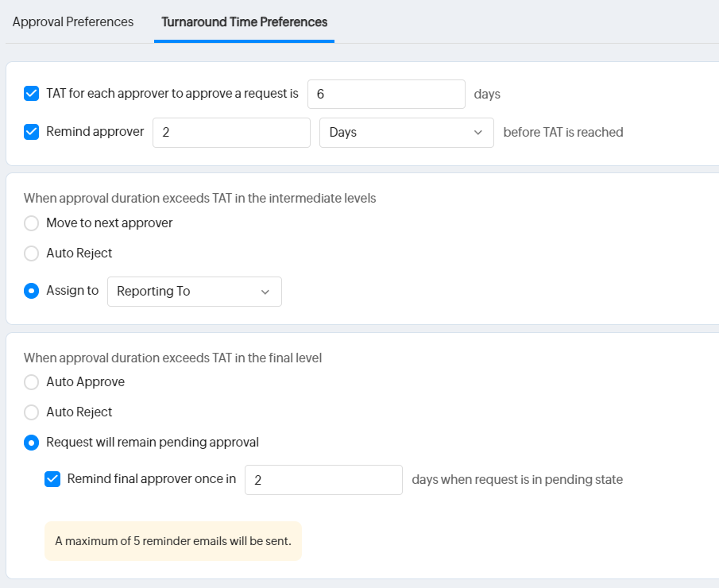The height and width of the screenshot is (588, 719).
Task: Choose Auto Reject in final level
Action: pos(32,412)
